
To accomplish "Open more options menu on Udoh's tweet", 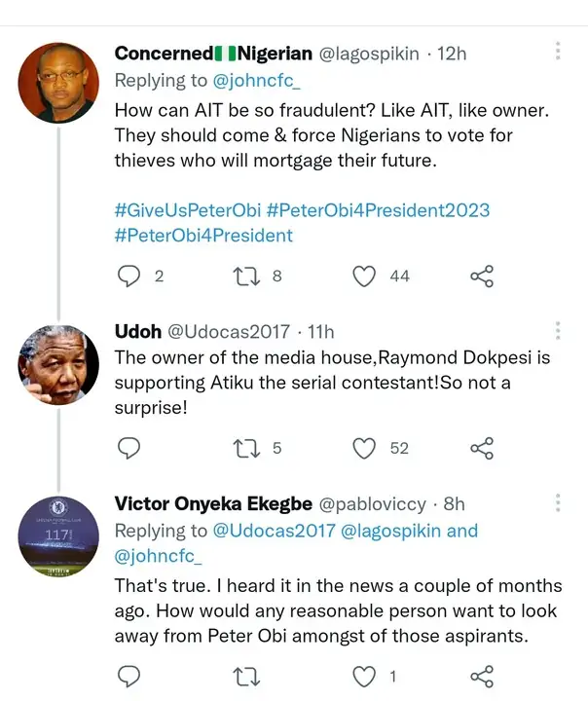I will [x=558, y=330].
